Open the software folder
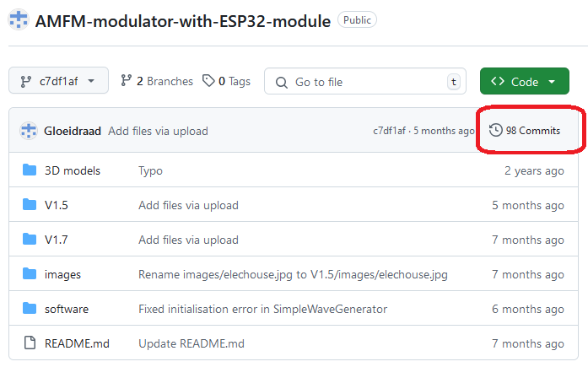This screenshot has width=588, height=367. 67,309
